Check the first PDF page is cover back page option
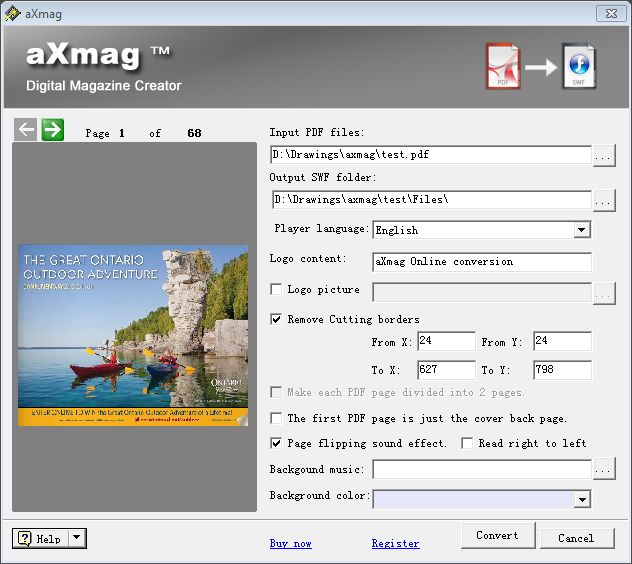 pyautogui.click(x=276, y=418)
